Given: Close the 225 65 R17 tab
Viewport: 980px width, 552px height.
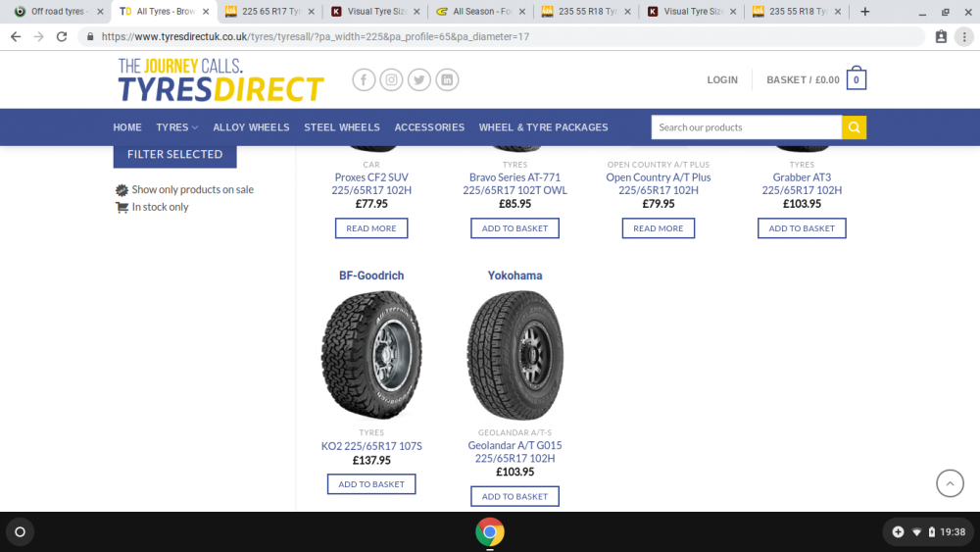Looking at the screenshot, I should (x=312, y=11).
